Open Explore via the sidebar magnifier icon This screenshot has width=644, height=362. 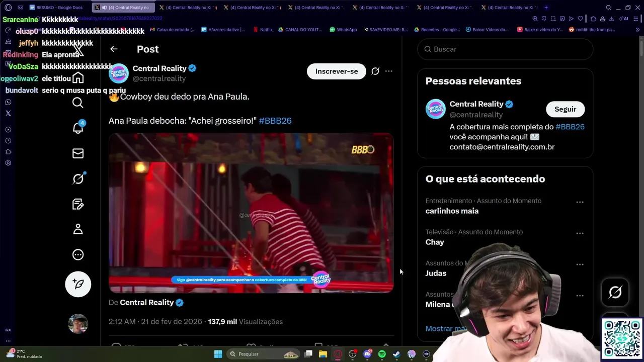(78, 103)
